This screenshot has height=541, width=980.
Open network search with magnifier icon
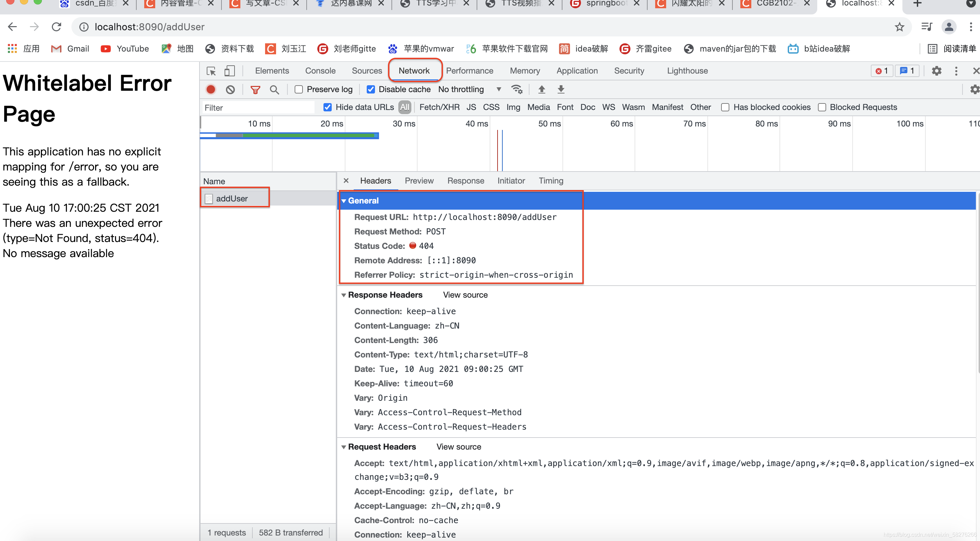(274, 90)
